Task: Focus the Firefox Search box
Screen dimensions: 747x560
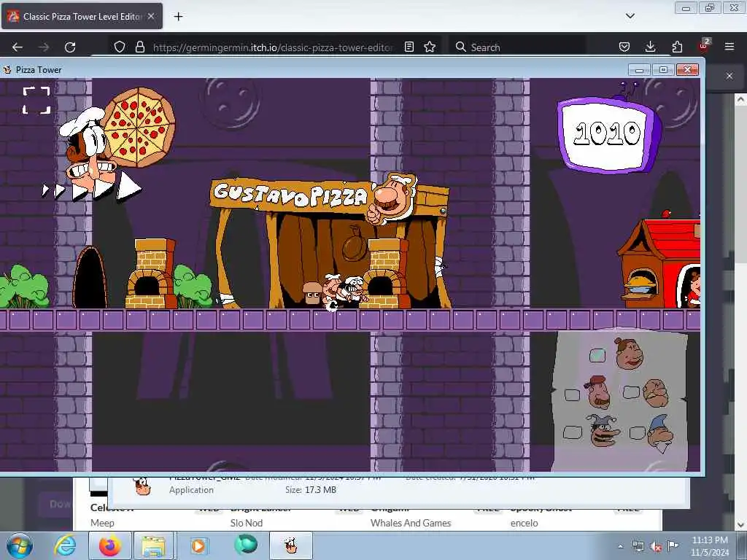Action: [519, 47]
